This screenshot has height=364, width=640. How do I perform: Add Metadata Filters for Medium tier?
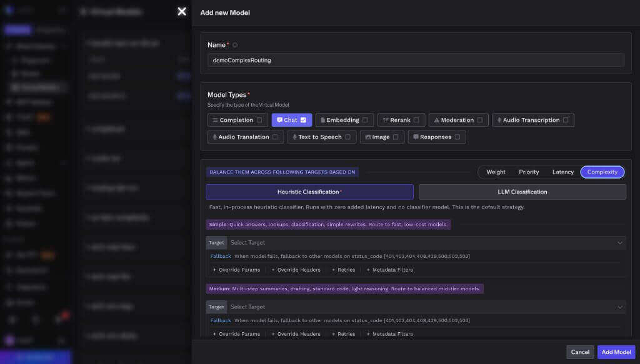[390, 334]
